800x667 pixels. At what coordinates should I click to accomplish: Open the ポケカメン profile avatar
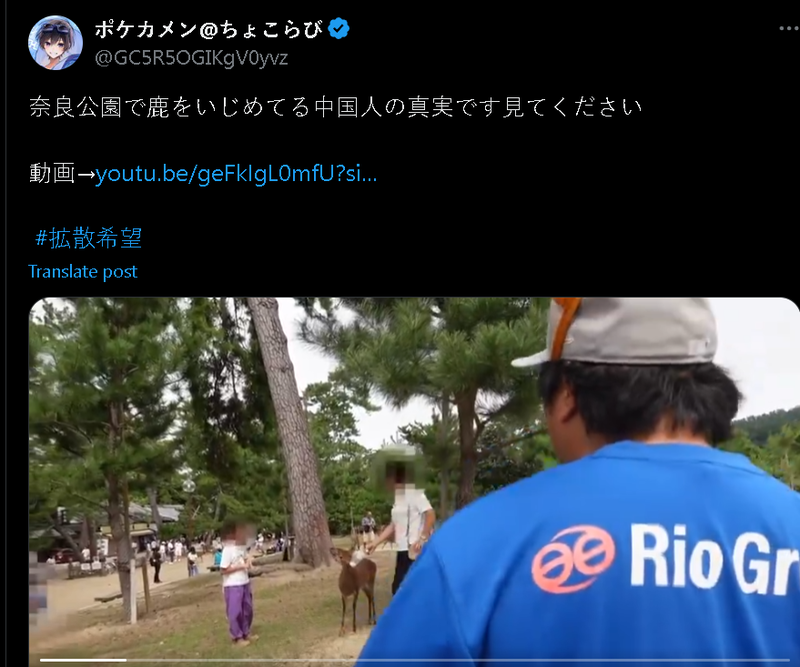click(55, 42)
